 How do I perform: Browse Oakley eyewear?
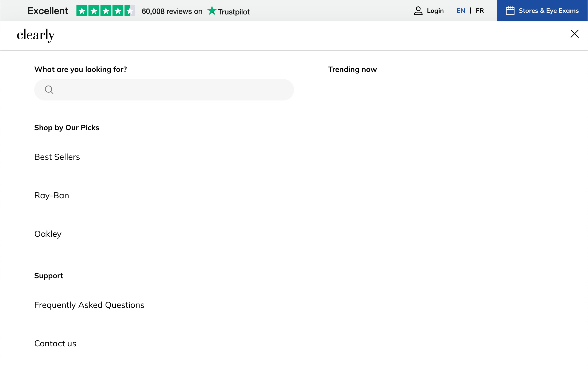(48, 234)
